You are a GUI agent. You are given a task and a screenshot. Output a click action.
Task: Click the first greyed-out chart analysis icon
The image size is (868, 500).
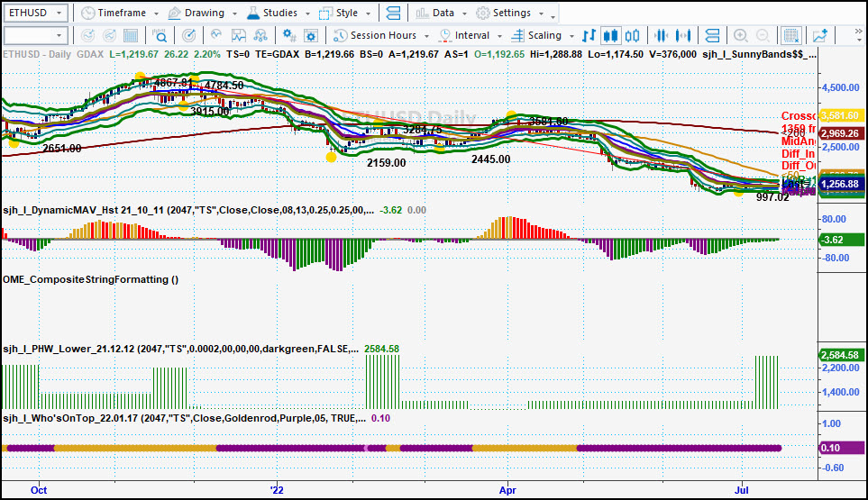pyautogui.click(x=87, y=35)
